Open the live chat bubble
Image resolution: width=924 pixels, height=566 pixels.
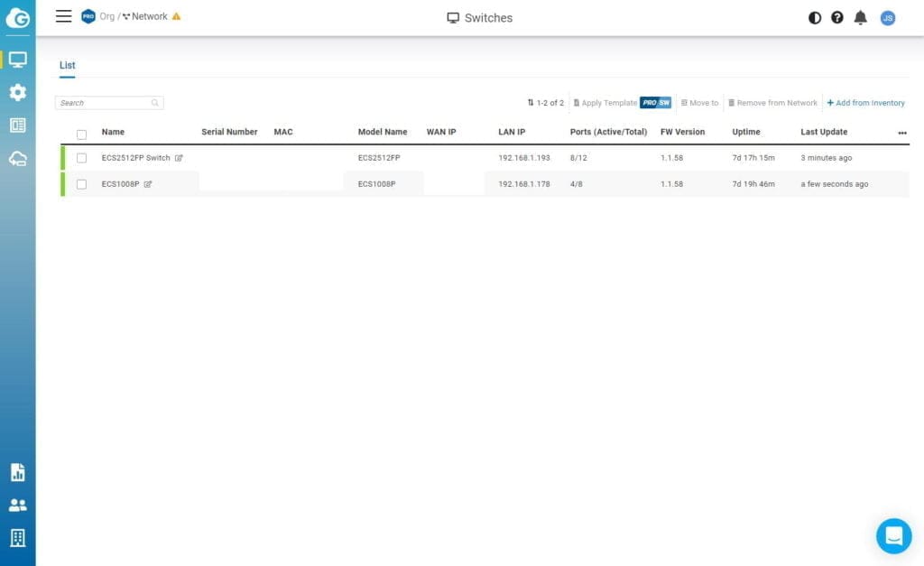893,535
